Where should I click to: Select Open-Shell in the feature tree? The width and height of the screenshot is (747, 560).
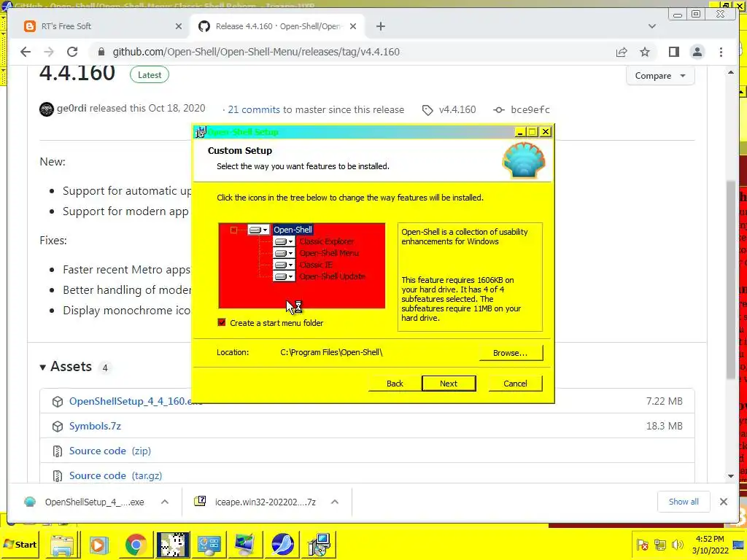point(293,230)
